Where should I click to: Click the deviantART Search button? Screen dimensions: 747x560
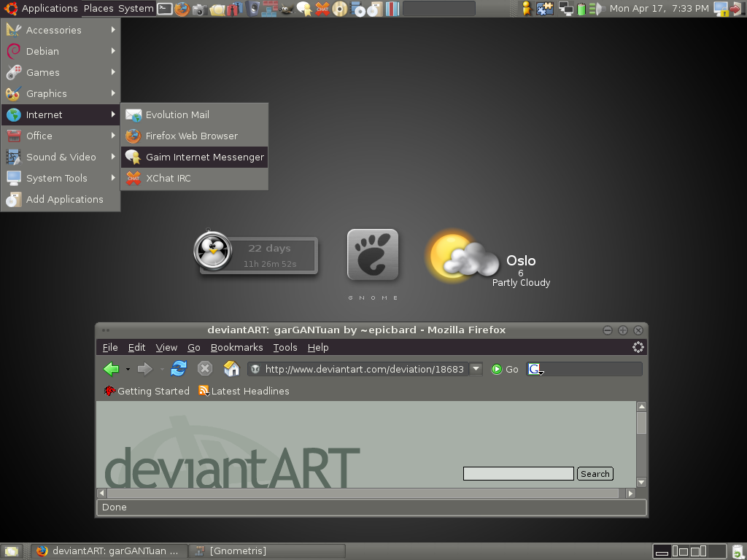click(595, 474)
